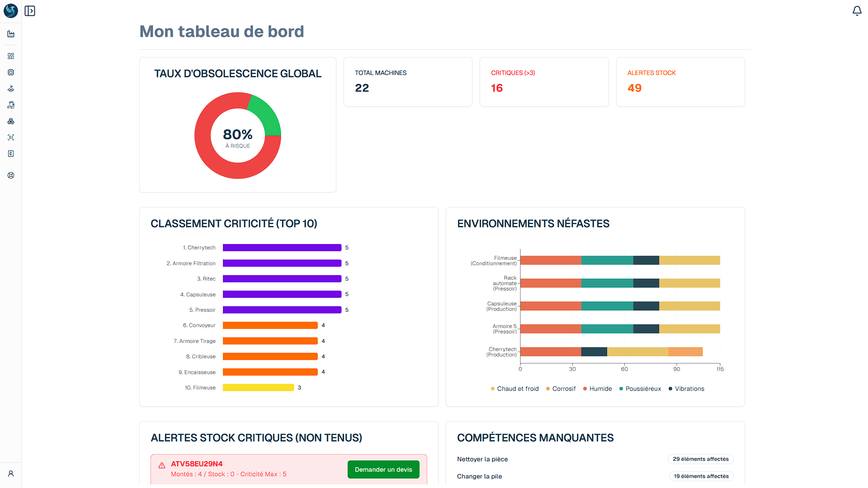Open the user profile icon at bottom left
This screenshot has height=488, width=868.
[x=11, y=474]
